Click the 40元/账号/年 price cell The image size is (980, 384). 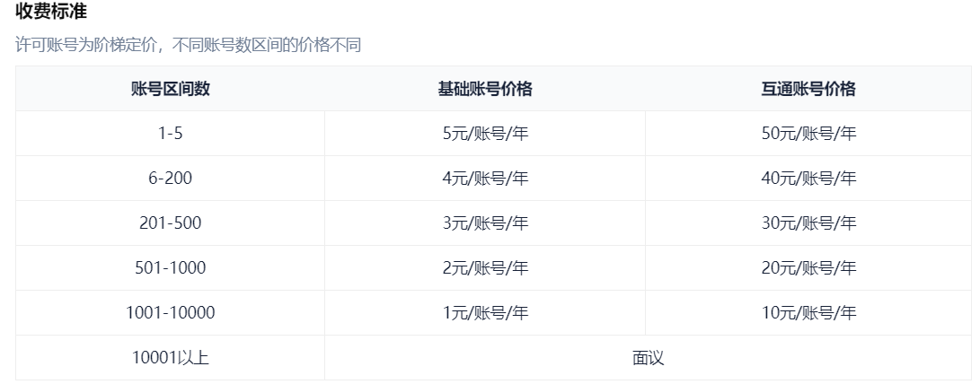pos(808,179)
